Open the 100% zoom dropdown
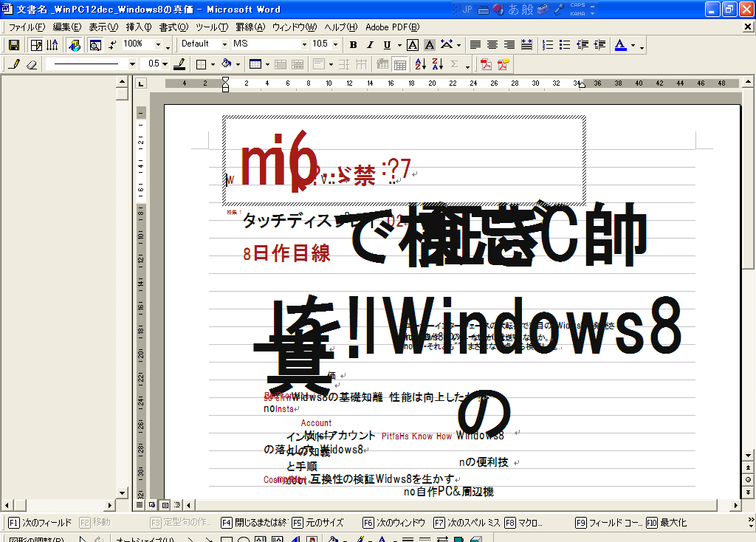The height and width of the screenshot is (542, 756). [x=158, y=44]
